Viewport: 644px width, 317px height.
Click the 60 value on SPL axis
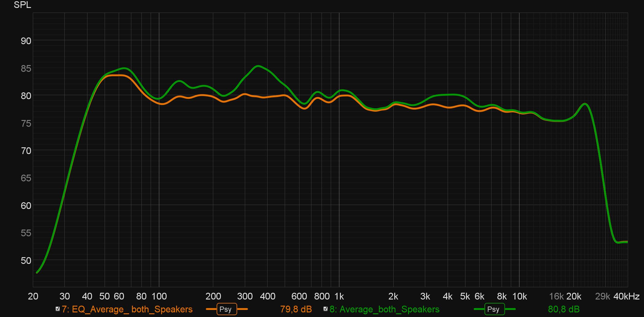pyautogui.click(x=26, y=206)
